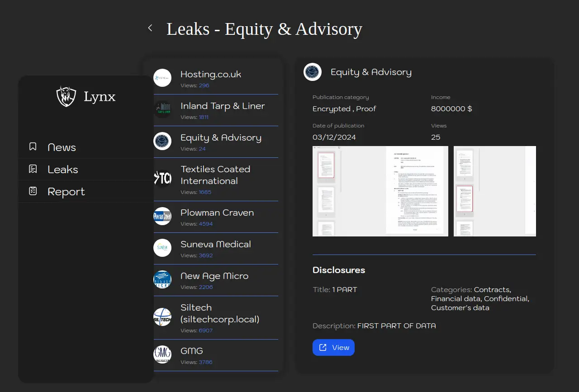Open the News menu item

click(62, 147)
